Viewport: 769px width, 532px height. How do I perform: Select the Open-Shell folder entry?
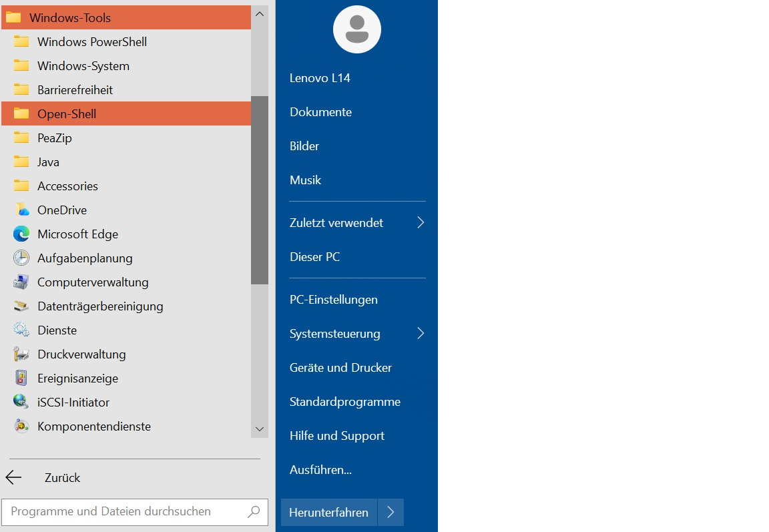(126, 113)
